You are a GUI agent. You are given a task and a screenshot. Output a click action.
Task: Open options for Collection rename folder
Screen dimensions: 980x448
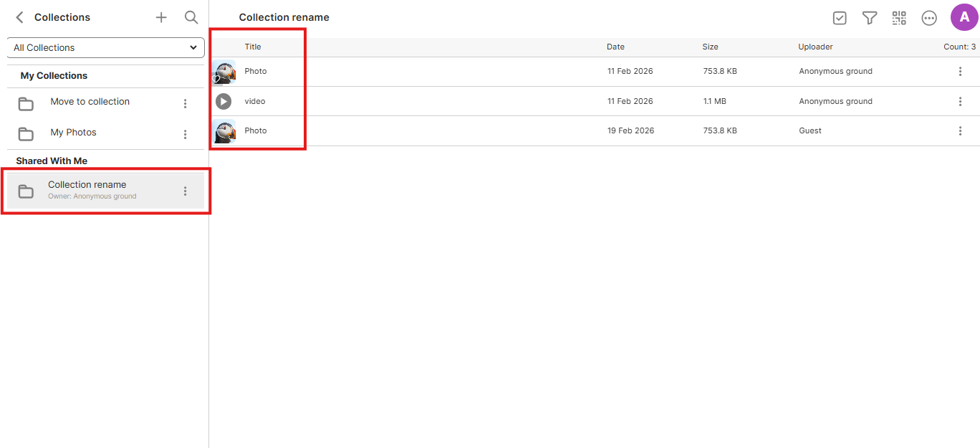click(x=185, y=191)
